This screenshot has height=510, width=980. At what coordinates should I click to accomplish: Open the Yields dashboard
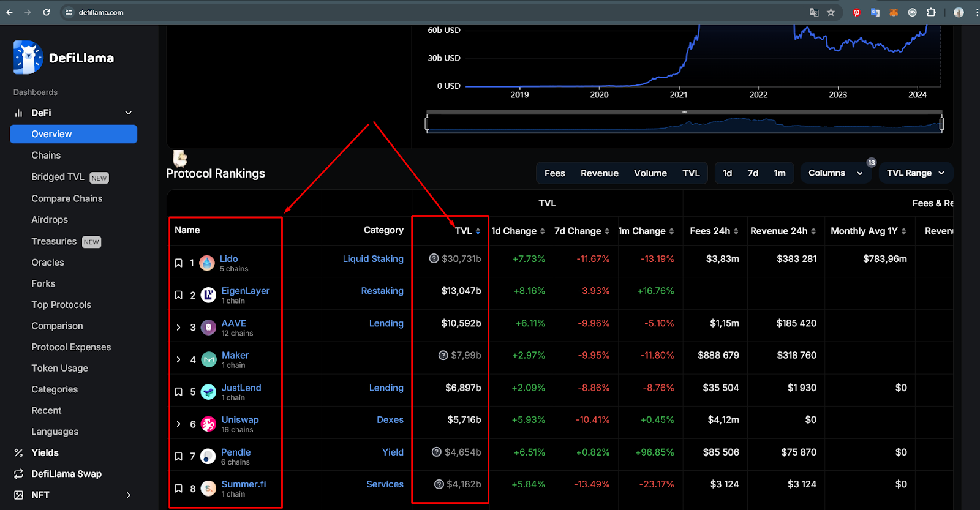(45, 452)
